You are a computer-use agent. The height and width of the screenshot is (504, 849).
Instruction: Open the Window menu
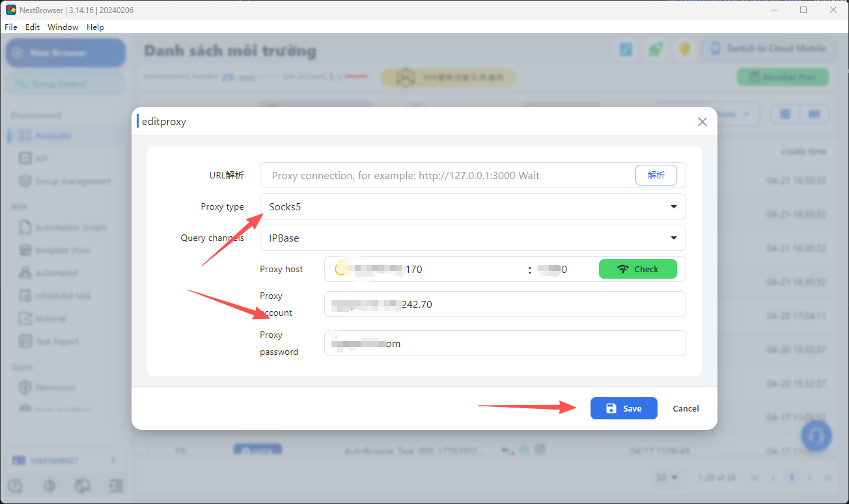pyautogui.click(x=63, y=27)
